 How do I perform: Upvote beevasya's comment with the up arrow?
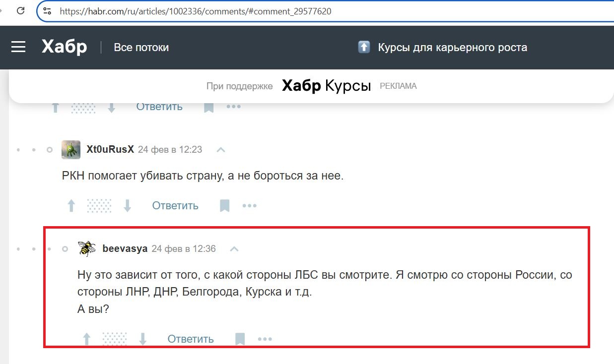[86, 338]
